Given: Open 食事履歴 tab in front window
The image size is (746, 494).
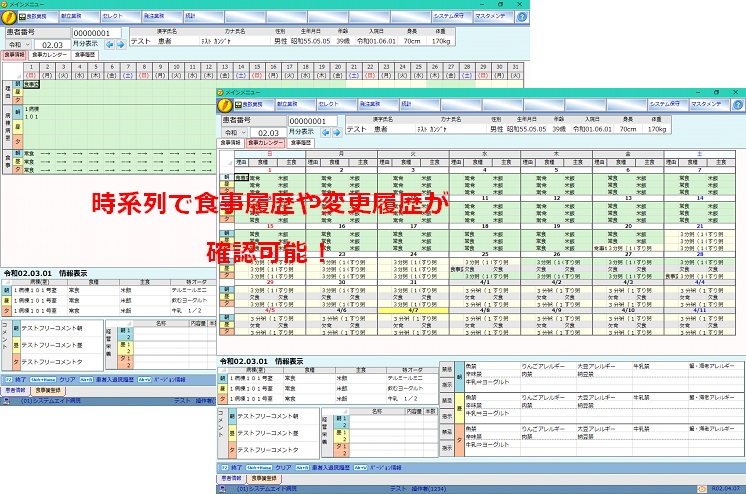Looking at the screenshot, I should coord(301,143).
